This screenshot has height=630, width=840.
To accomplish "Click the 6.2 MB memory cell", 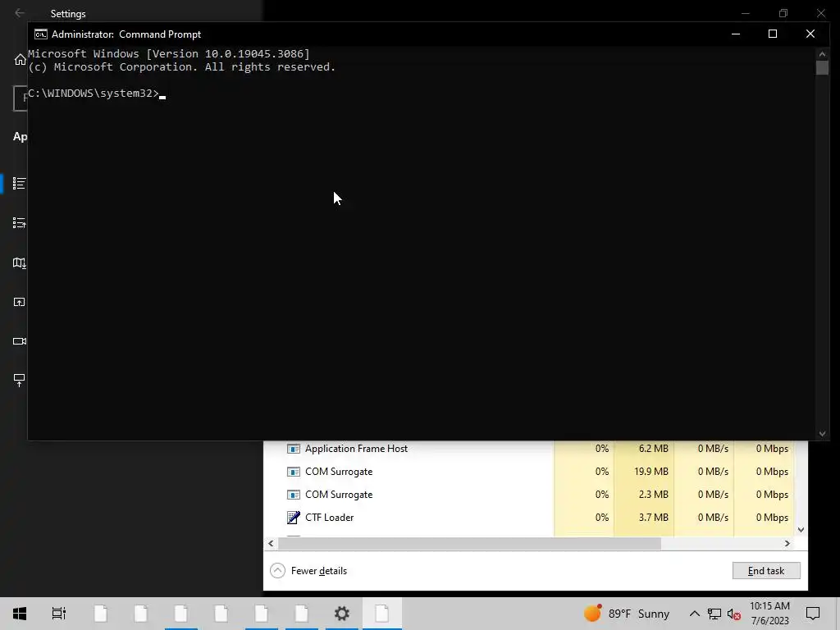I will tap(644, 449).
